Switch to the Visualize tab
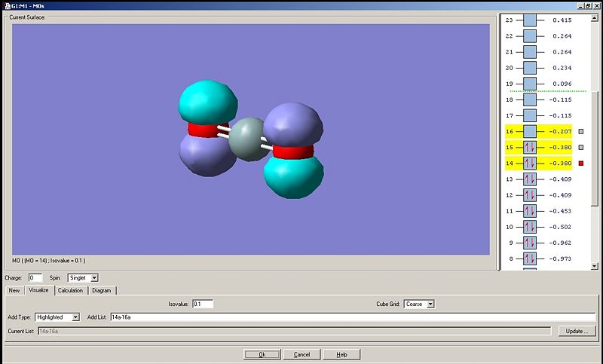 (39, 290)
